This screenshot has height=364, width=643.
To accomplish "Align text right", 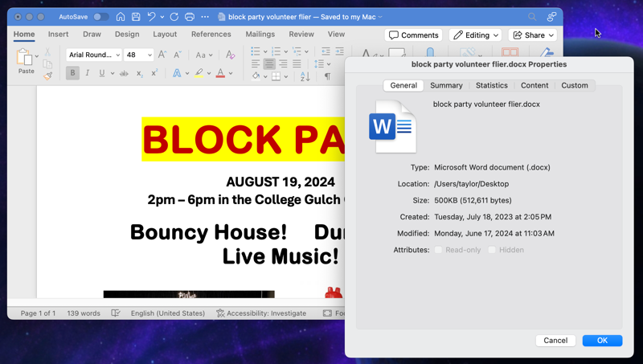I will (x=283, y=63).
